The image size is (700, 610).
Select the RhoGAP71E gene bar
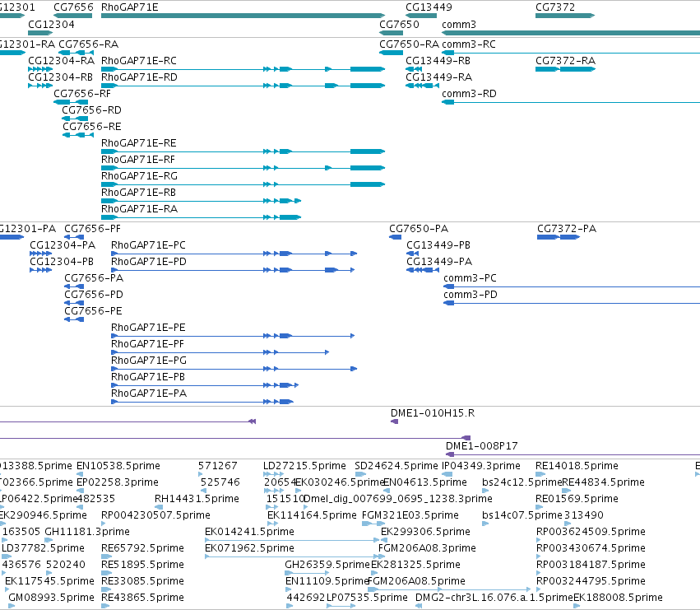point(243,16)
